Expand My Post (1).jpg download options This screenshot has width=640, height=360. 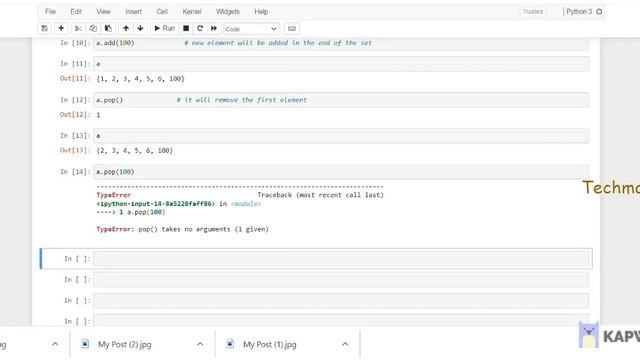pyautogui.click(x=345, y=344)
